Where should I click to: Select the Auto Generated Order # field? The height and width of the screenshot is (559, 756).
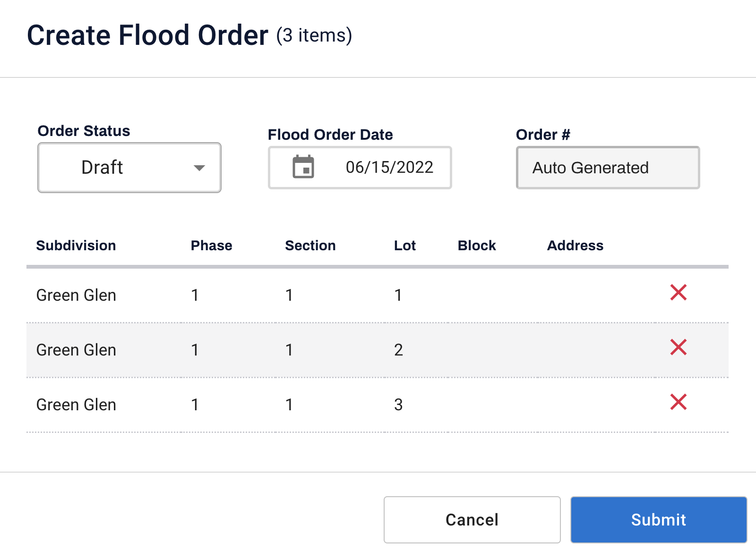click(x=608, y=168)
